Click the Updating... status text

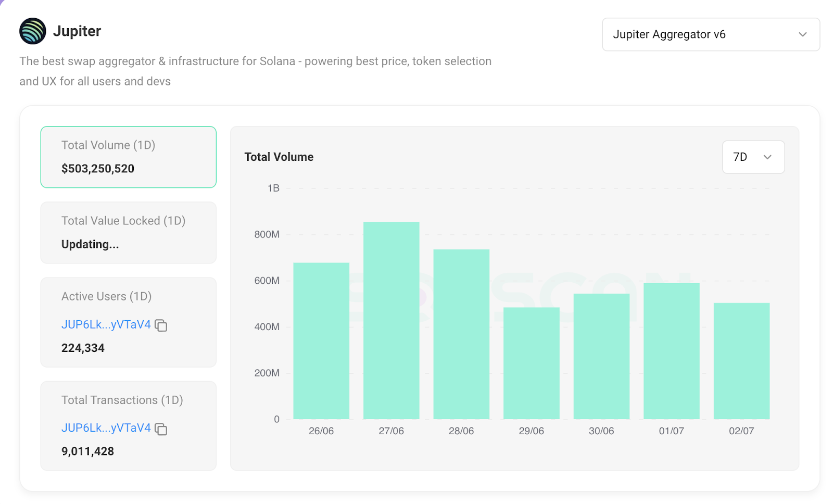90,244
